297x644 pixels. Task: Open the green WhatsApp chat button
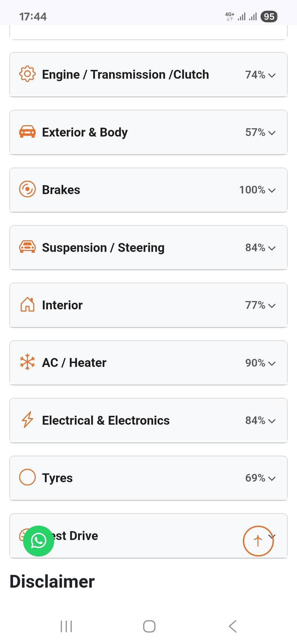[x=39, y=541]
